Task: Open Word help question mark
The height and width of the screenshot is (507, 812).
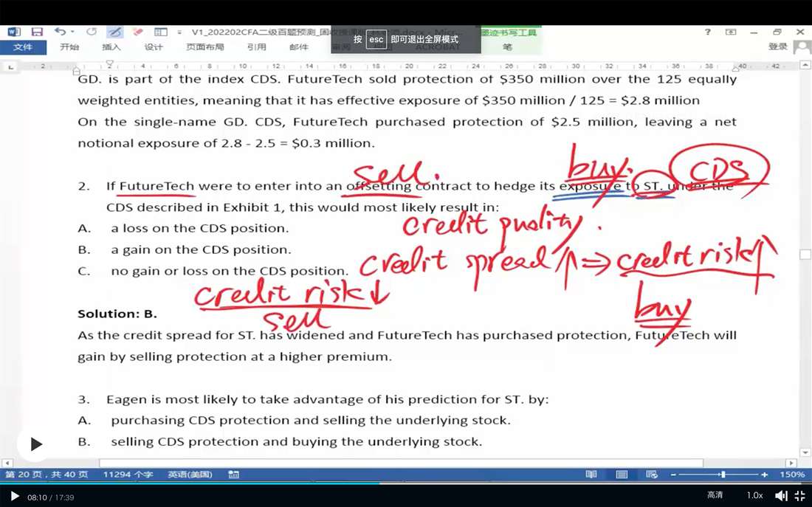Action: [707, 32]
